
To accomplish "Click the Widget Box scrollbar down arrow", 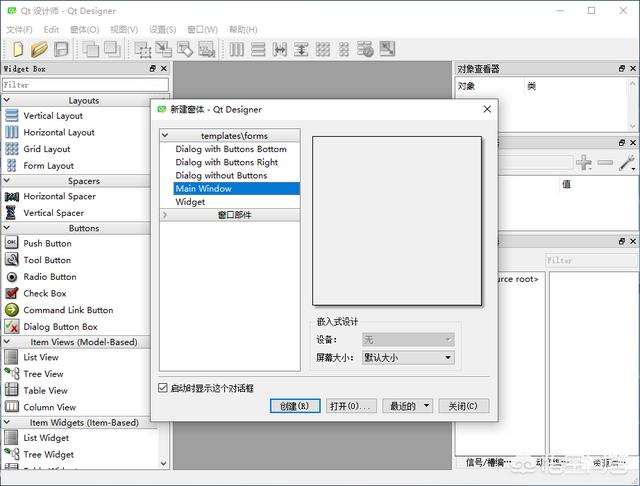I will (163, 464).
